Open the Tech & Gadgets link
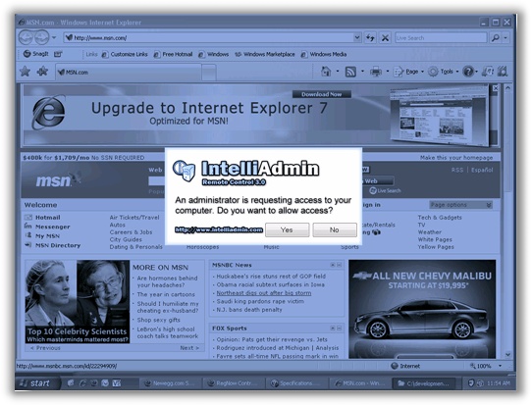 (x=440, y=218)
